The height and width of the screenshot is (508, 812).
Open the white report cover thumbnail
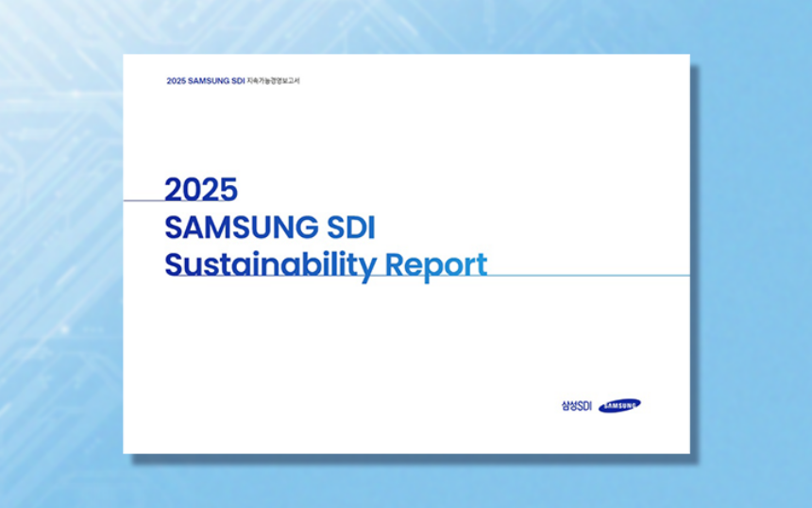(x=406, y=359)
